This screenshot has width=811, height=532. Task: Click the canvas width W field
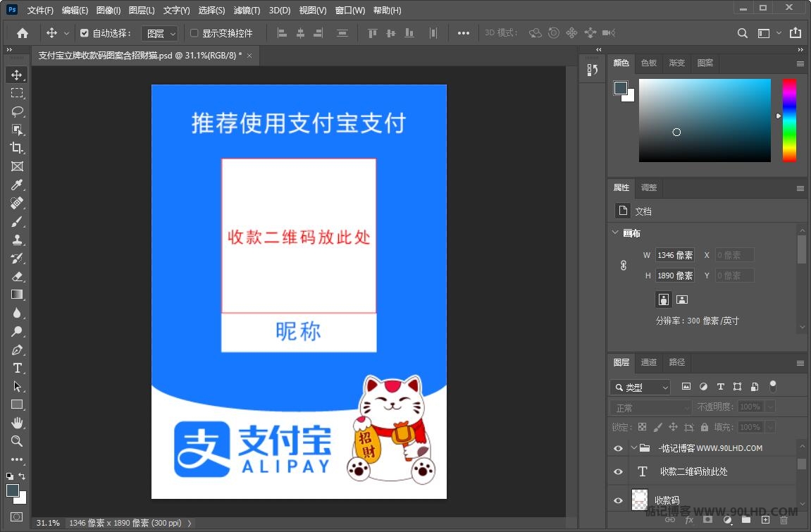point(675,255)
